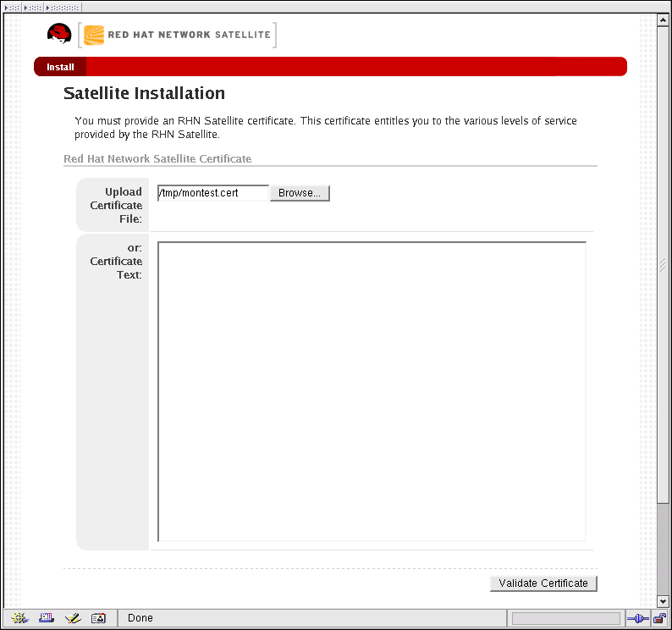
Task: Click the status bar progress meter
Action: pos(565,618)
